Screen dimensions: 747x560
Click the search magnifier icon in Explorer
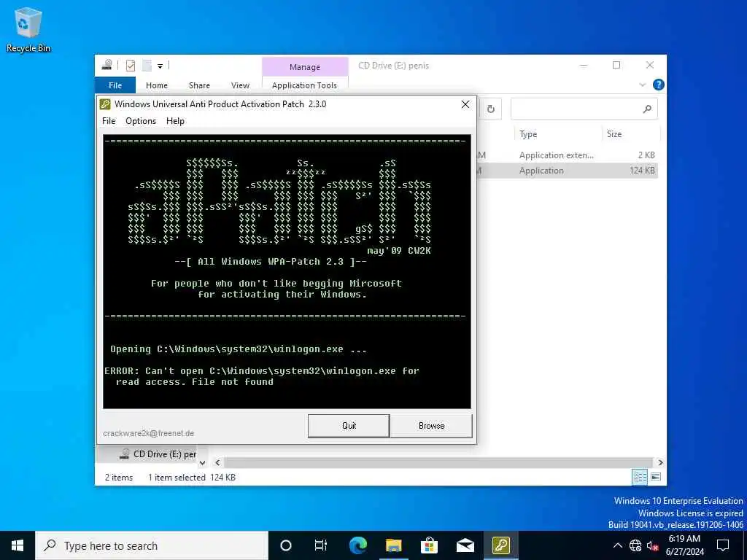pyautogui.click(x=646, y=109)
